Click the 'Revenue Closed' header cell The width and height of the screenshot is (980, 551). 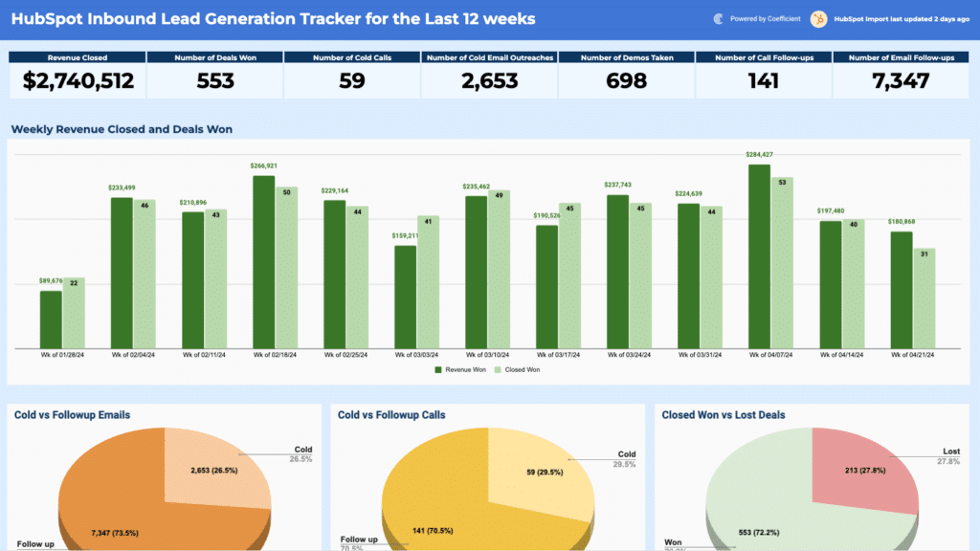tap(78, 57)
